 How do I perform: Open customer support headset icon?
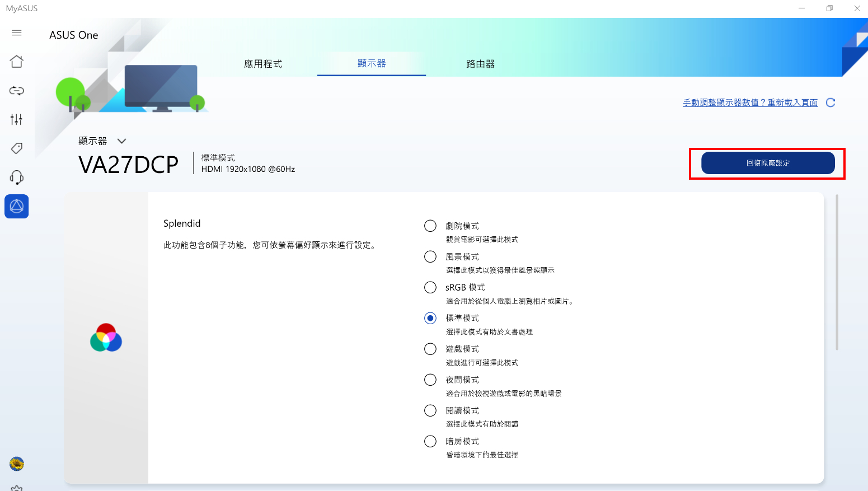tap(17, 177)
